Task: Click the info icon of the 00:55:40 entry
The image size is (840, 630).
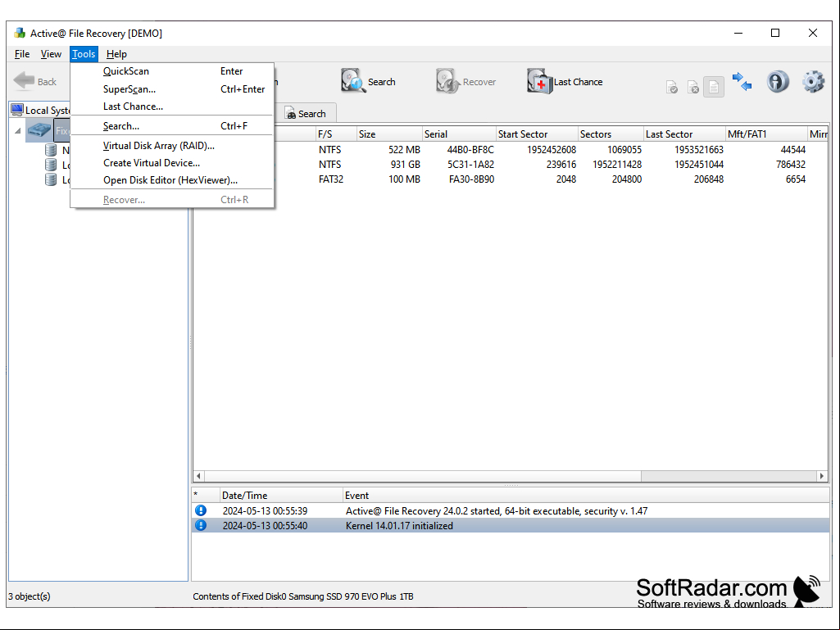Action: click(x=200, y=525)
